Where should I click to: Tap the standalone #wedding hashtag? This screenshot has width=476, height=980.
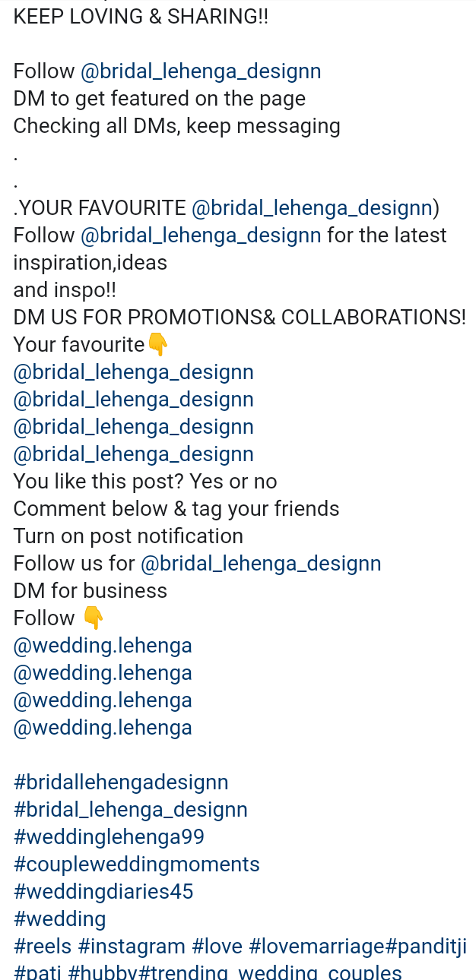tap(60, 919)
